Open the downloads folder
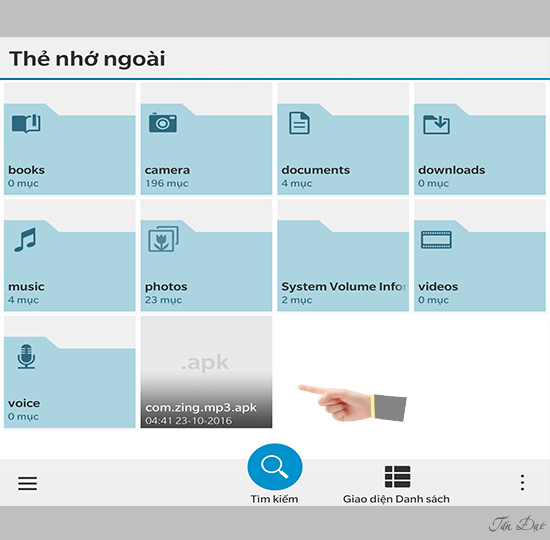 (x=480, y=139)
